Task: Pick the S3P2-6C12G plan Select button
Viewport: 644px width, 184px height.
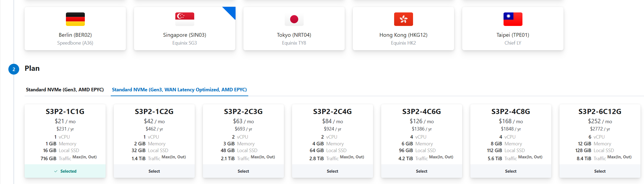Action: coord(600,171)
